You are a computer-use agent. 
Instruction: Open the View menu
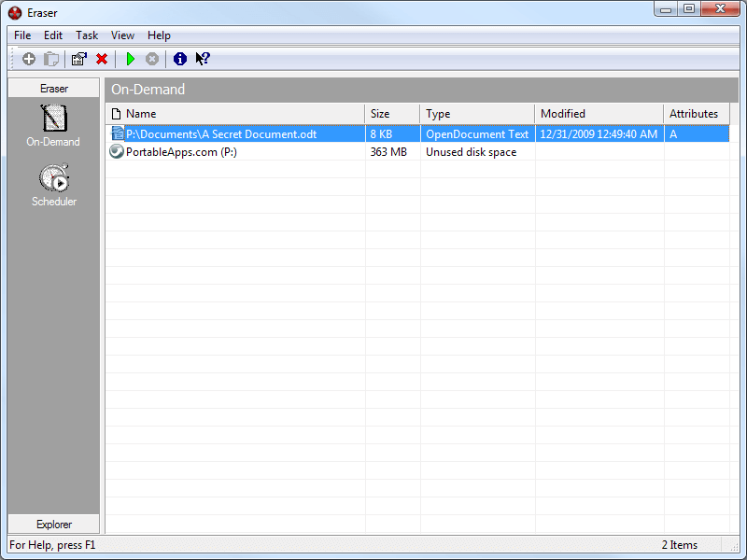[121, 35]
